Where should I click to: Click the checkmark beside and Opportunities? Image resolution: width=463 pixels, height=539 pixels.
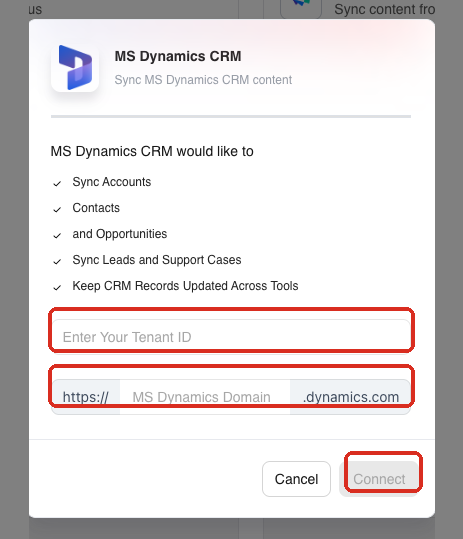coord(57,235)
